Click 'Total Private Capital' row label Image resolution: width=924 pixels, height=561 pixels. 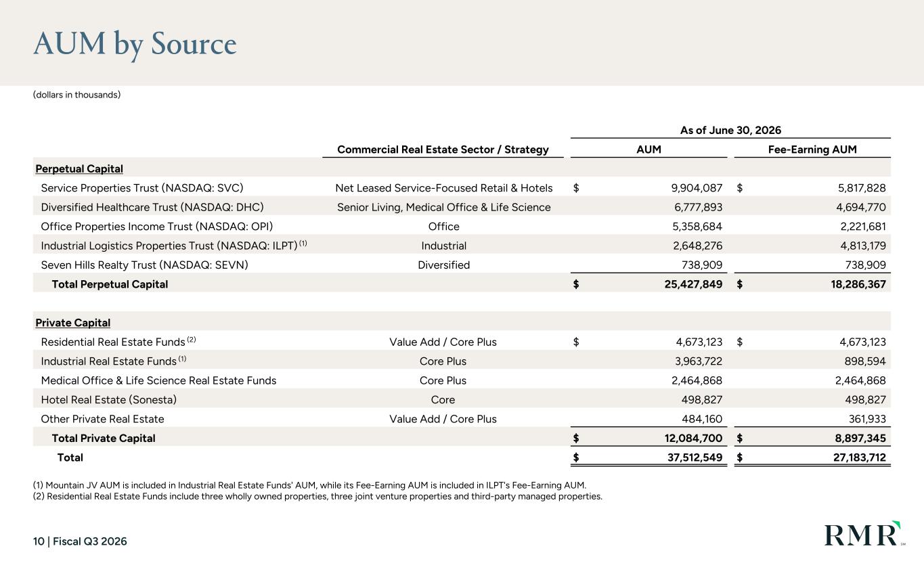104,438
